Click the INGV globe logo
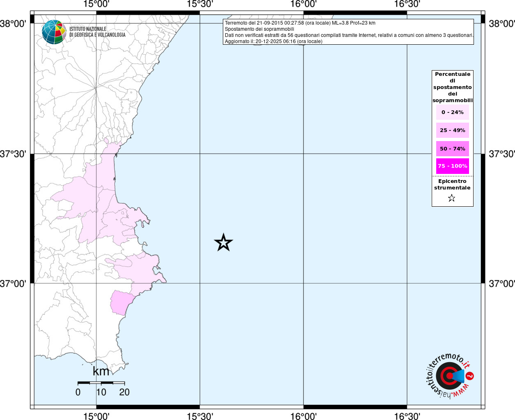 (54, 32)
